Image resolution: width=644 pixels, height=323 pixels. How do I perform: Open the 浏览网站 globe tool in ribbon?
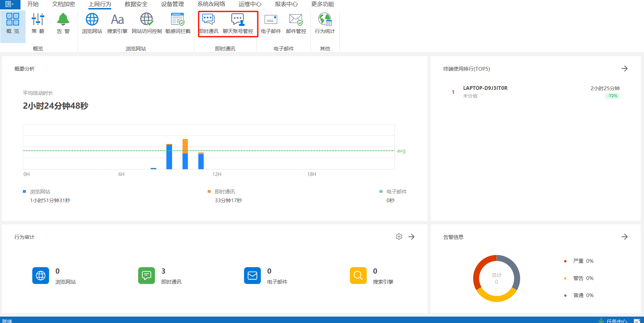tap(92, 23)
